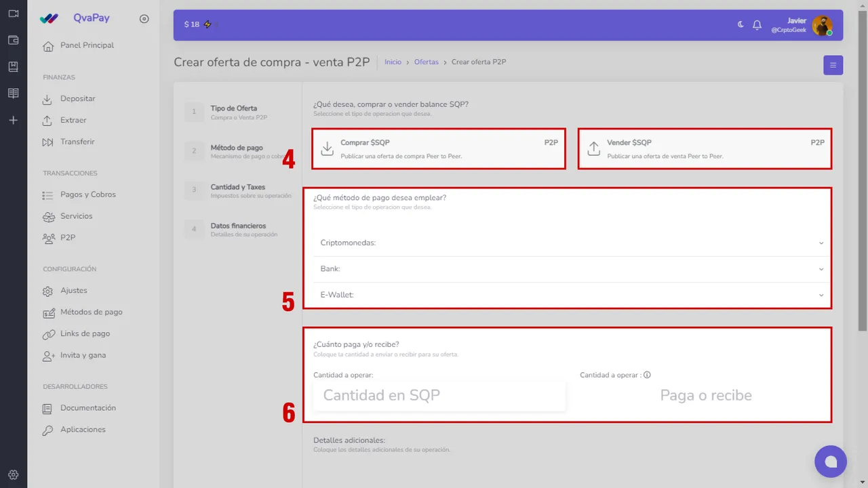Click the Aplicaciones key icon
This screenshot has height=488, width=868.
click(x=47, y=430)
